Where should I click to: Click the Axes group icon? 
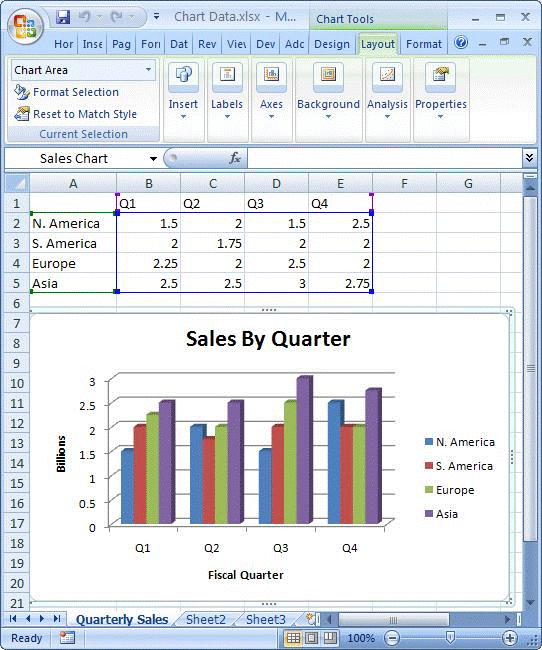271,75
